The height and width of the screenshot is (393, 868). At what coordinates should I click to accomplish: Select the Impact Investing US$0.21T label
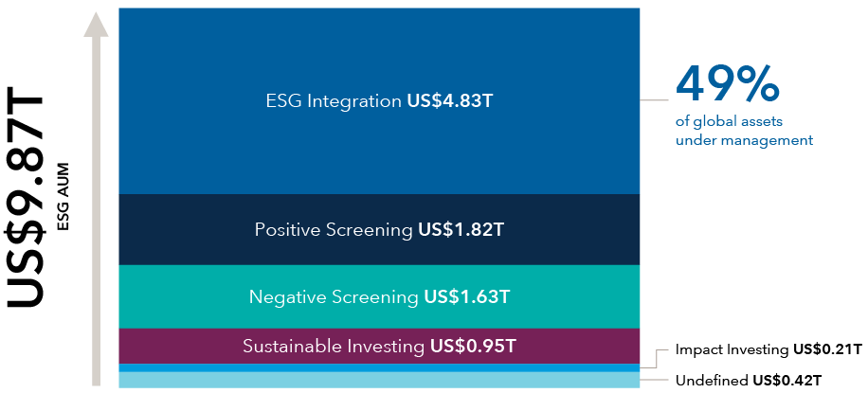[769, 349]
